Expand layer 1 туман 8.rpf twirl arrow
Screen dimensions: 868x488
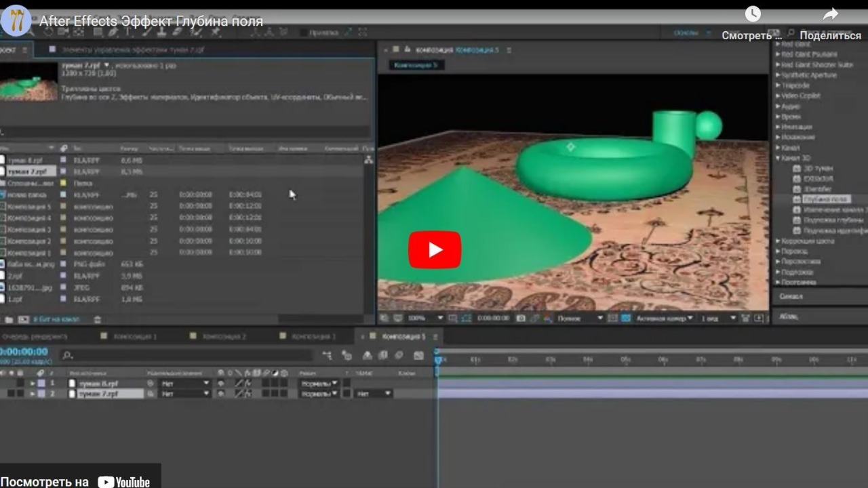coord(33,384)
